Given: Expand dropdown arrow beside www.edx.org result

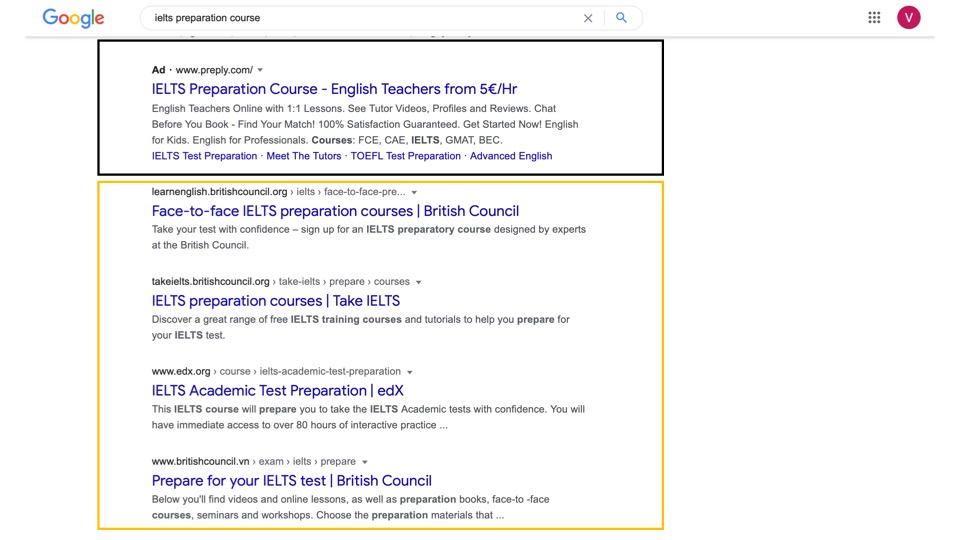Looking at the screenshot, I should click(x=409, y=372).
